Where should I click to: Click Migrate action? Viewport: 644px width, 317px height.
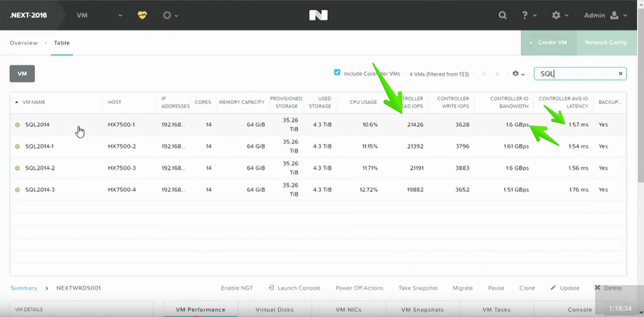pos(463,288)
